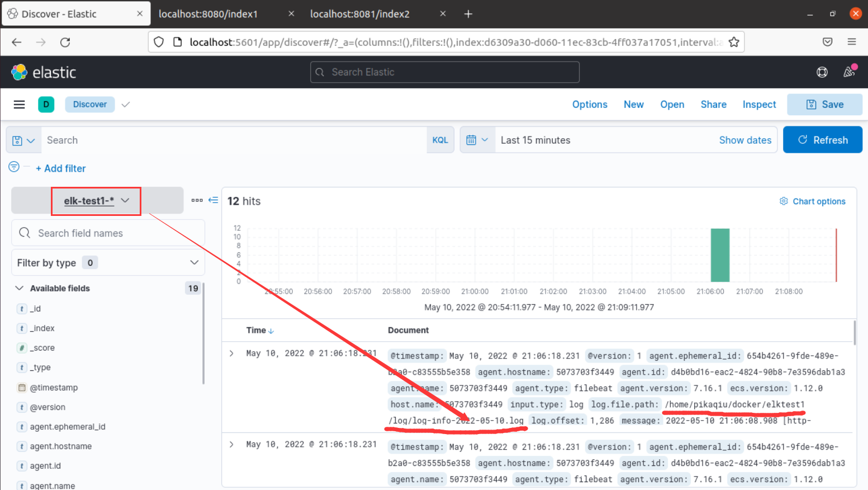Reload the page with browser refresh icon
Screen dimensions: 868x490
(65, 42)
